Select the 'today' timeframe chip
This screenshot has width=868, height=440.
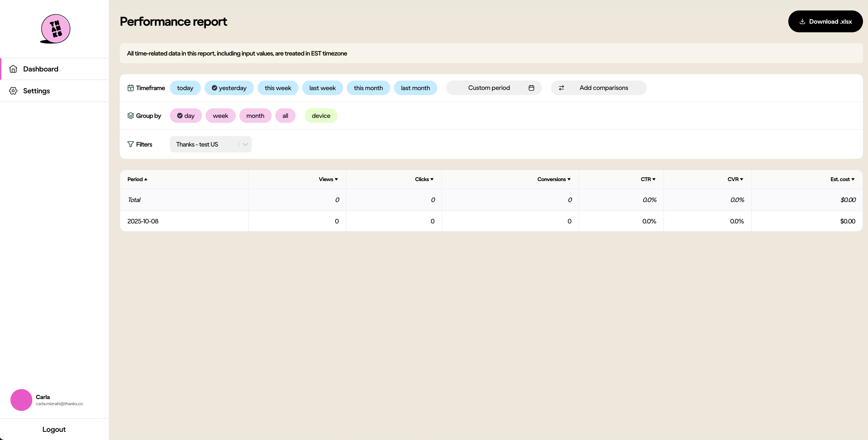coord(185,88)
